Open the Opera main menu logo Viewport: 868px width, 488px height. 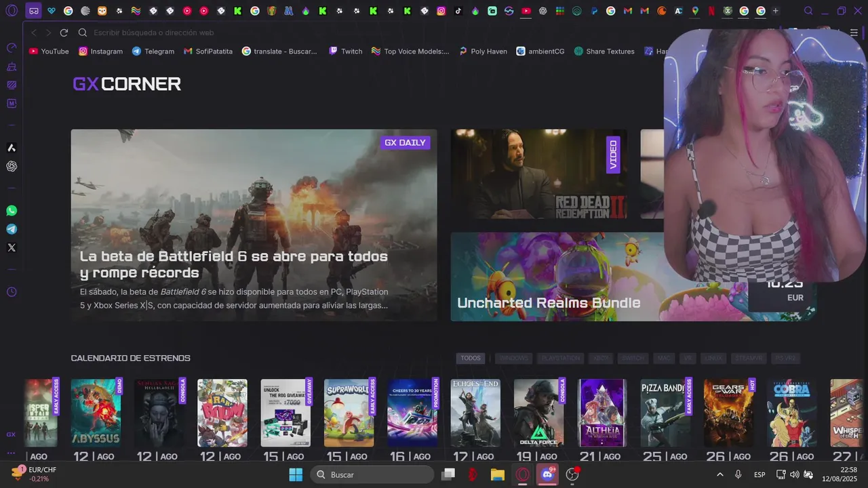click(12, 11)
